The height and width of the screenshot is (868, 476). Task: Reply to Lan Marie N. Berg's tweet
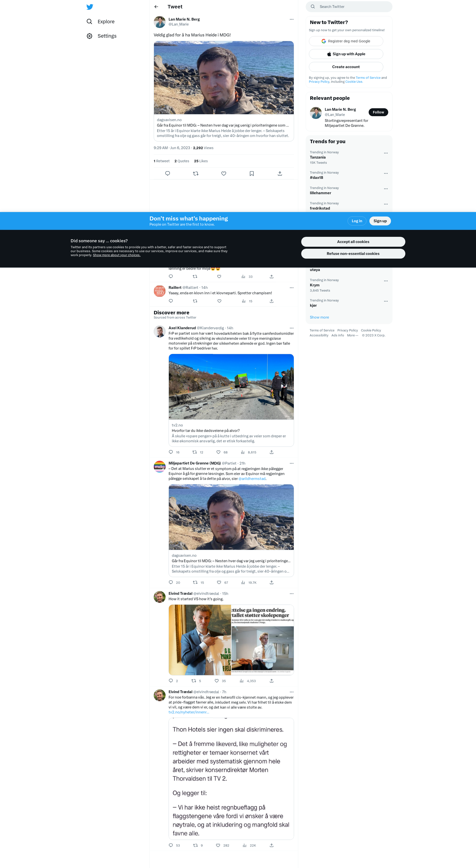(x=168, y=174)
